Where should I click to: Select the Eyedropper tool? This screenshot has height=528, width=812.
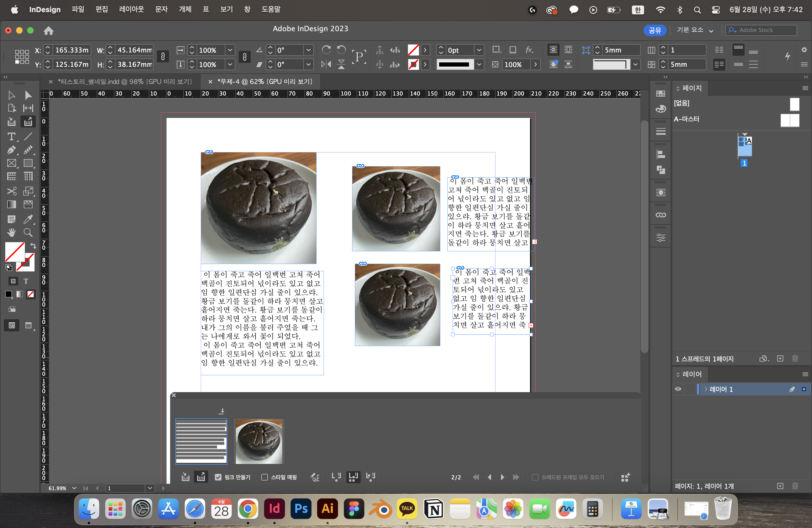pyautogui.click(x=28, y=219)
